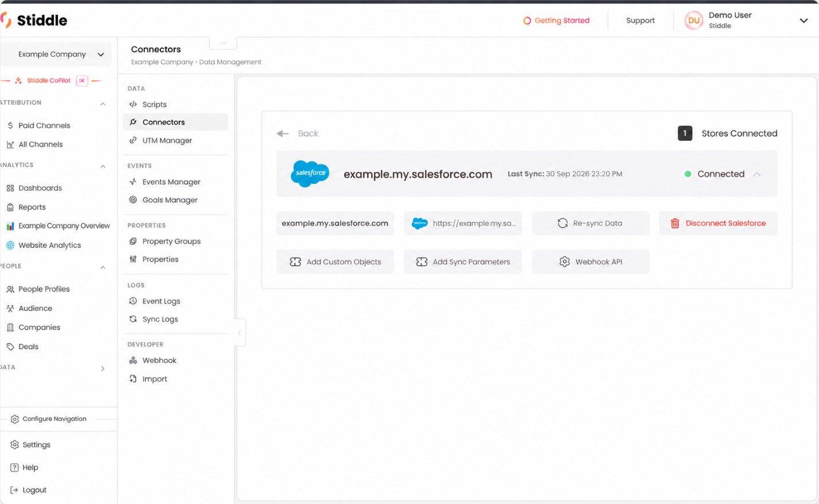Click the Dashboards grid icon
819x504 pixels.
10,188
